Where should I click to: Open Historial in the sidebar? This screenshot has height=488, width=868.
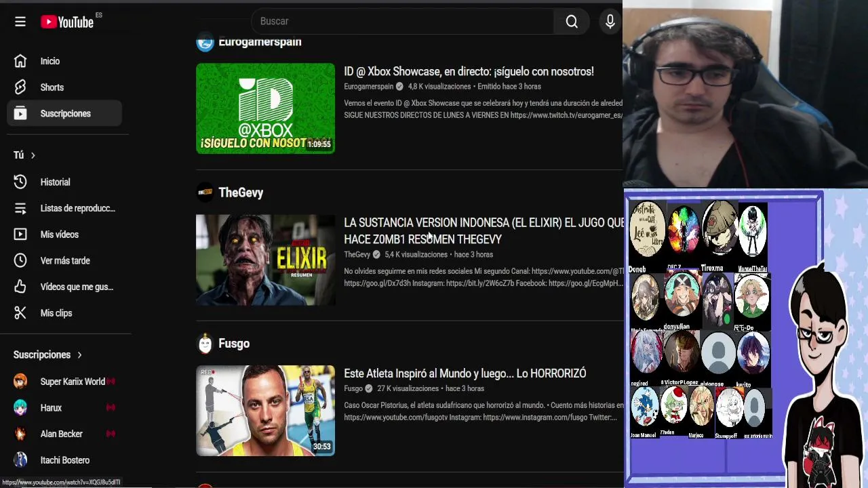(x=64, y=182)
